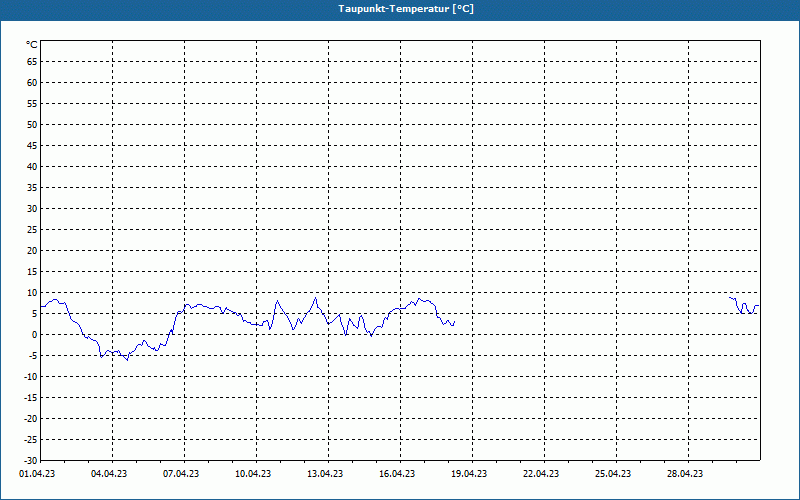800x500 pixels.
Task: Select the 50 value on the temperature axis
Action: [x=32, y=124]
